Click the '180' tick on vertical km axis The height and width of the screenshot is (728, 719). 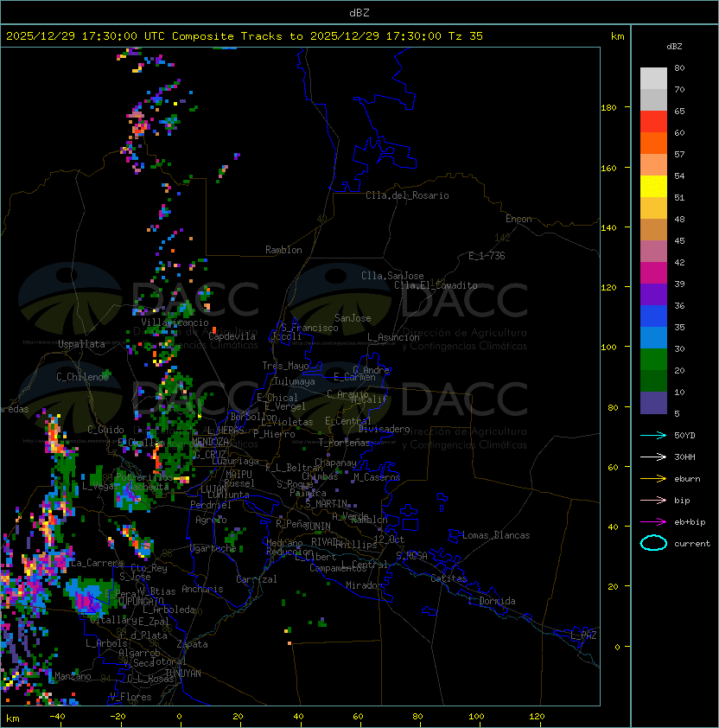pyautogui.click(x=608, y=108)
